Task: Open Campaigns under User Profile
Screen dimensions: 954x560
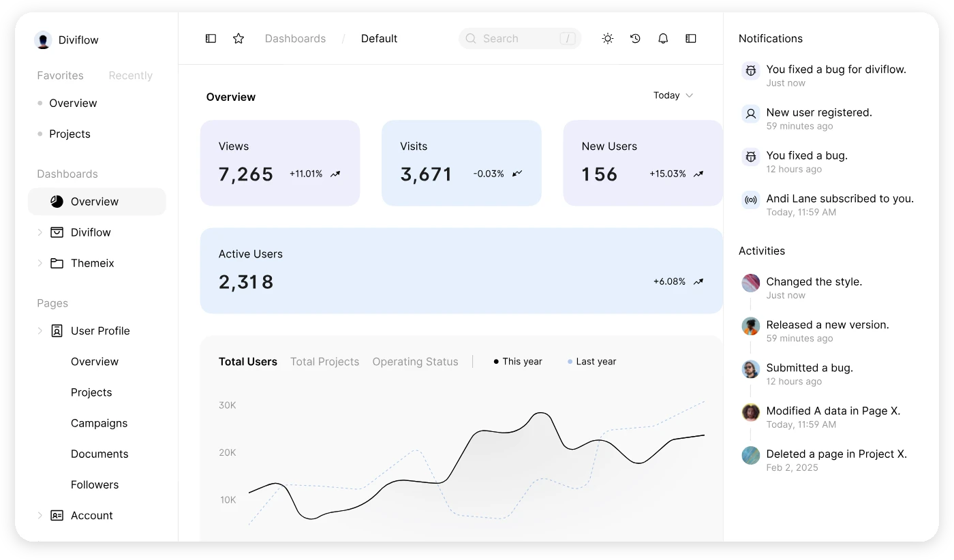Action: [99, 423]
